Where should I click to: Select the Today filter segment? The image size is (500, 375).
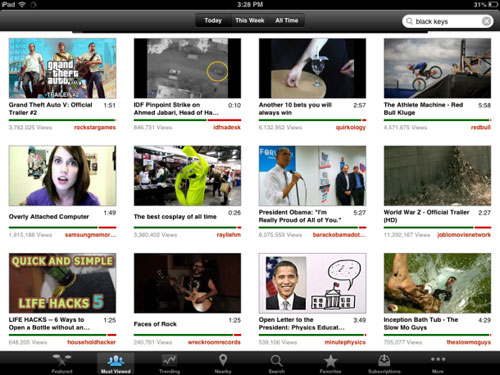coord(213,20)
